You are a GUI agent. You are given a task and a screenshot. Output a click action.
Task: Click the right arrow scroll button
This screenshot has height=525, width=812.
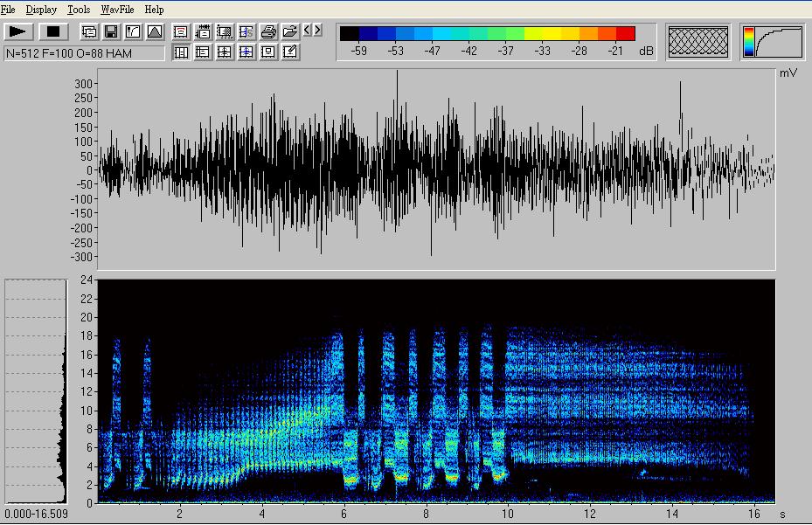tap(317, 31)
